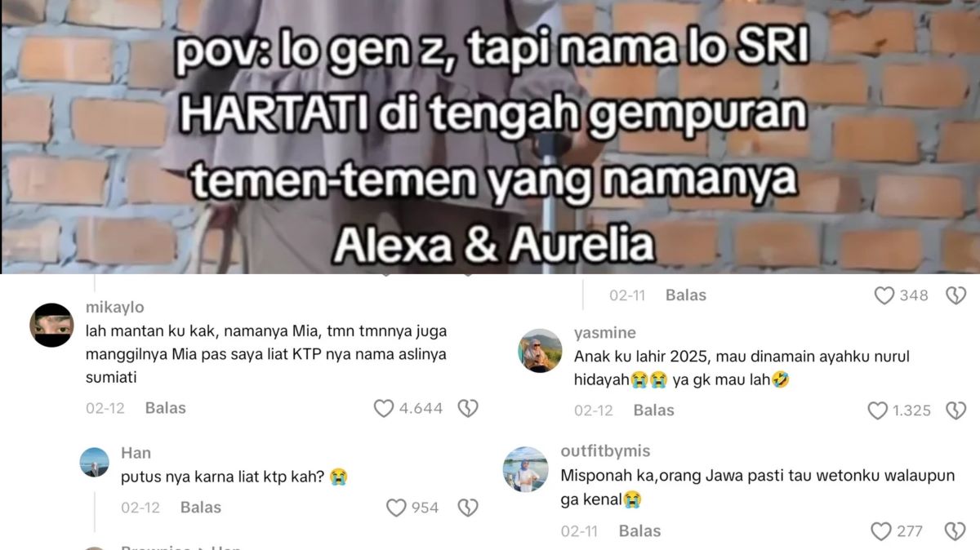Dislike outfitbymis comment via broken heart
Image resolution: width=980 pixels, height=550 pixels.
coord(955,531)
